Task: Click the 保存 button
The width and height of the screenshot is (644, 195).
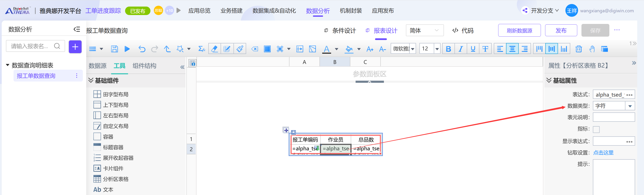Action: point(595,30)
